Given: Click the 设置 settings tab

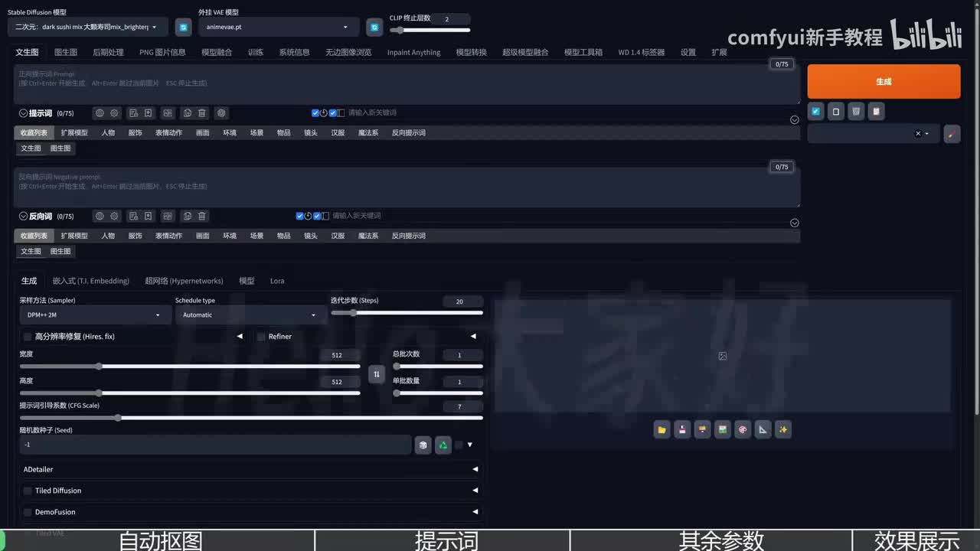Looking at the screenshot, I should [688, 52].
